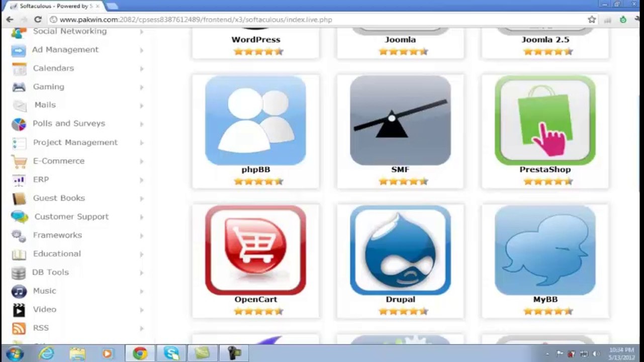Screen dimensions: 644x362
Task: Click the WordPress app name link
Action: (255, 40)
